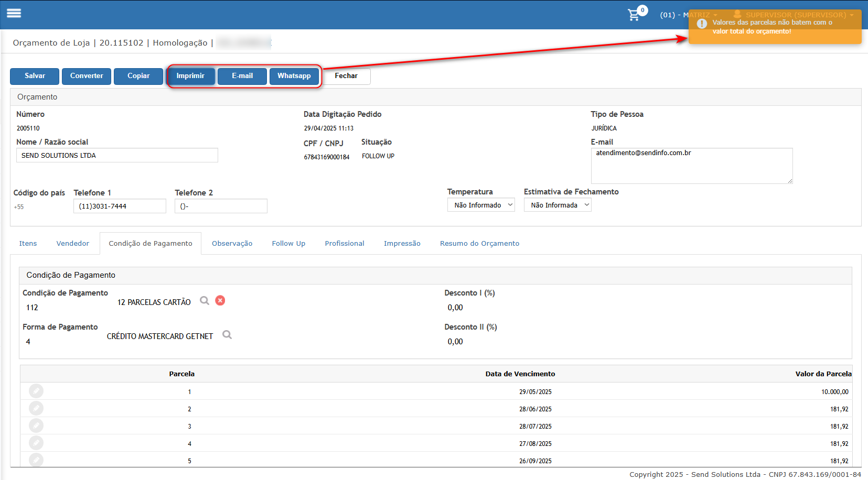Switch to the Itens tab
The image size is (868, 480).
(28, 243)
